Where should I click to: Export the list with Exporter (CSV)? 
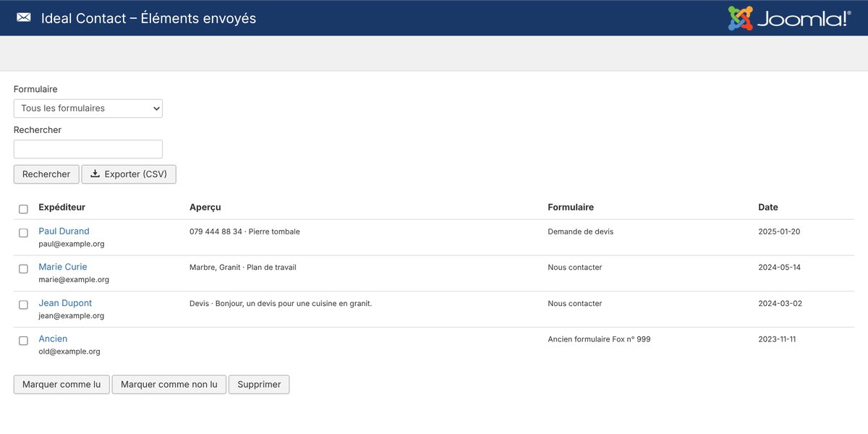[x=129, y=174]
